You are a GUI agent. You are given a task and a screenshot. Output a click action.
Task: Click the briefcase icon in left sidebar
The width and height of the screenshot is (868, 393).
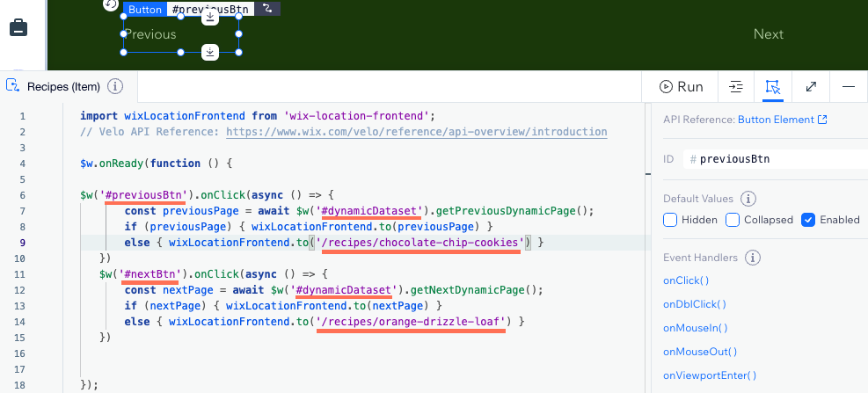coord(18,27)
